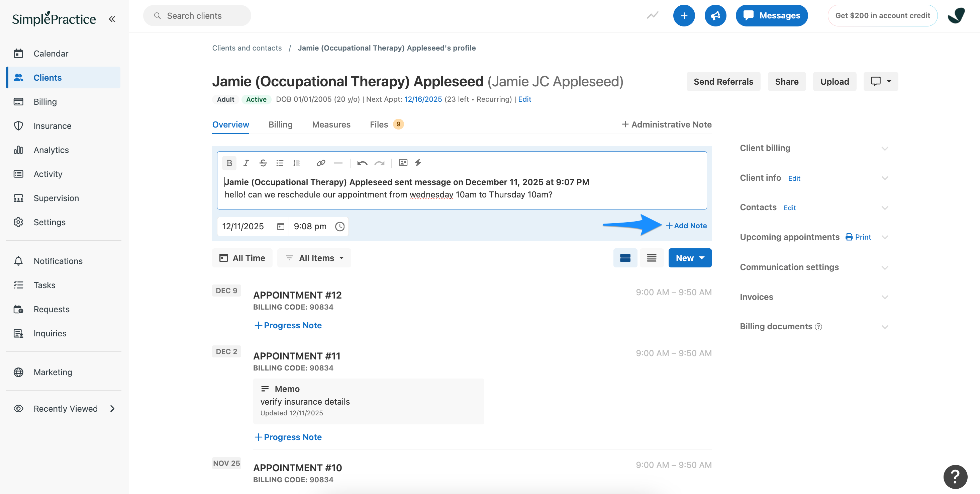Open the lightning bolt snippets icon
The width and height of the screenshot is (980, 494).
coord(418,163)
